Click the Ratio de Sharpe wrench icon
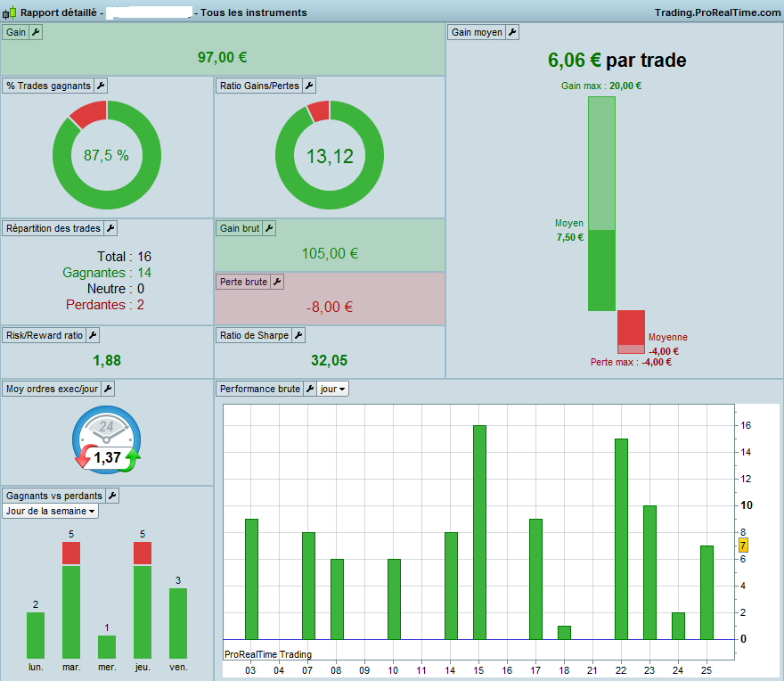784x681 pixels. click(298, 335)
